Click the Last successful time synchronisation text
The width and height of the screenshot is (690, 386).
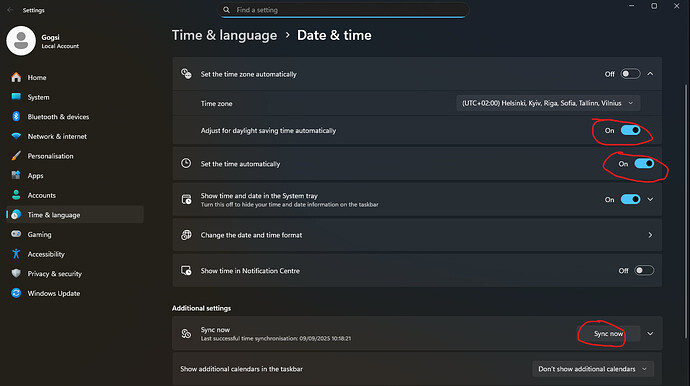pyautogui.click(x=276, y=338)
